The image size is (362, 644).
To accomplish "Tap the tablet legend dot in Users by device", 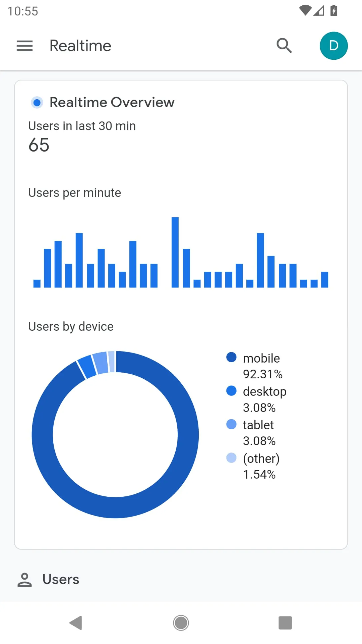I will click(x=231, y=424).
